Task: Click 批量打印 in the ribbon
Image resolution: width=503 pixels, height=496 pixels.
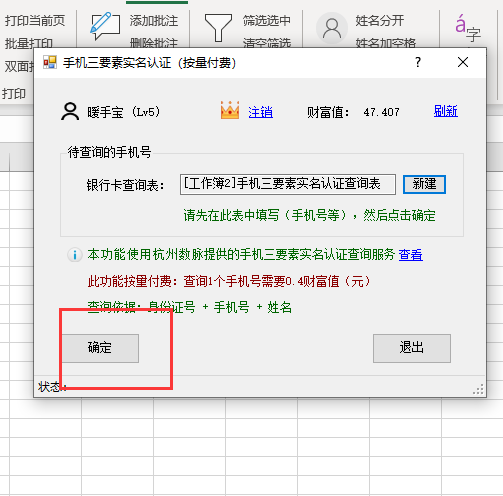Action: [x=29, y=43]
